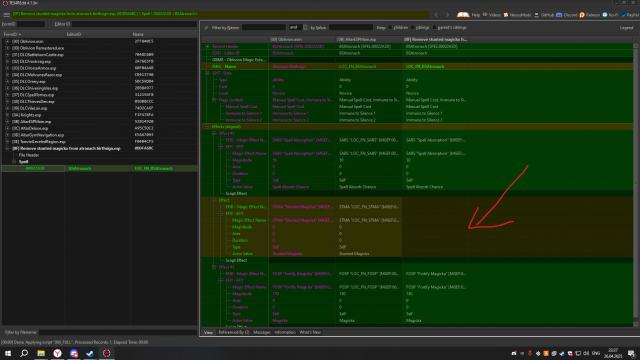Click the Filter by Filename field
The width and height of the screenshot is (640, 360).
click(x=117, y=332)
